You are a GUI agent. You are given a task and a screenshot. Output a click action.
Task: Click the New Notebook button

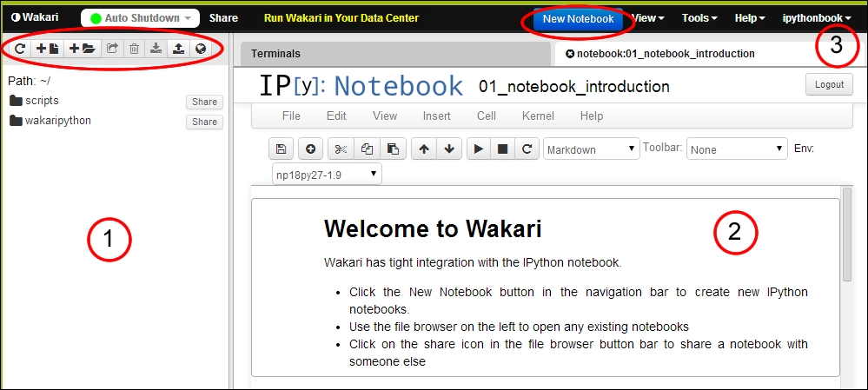578,18
